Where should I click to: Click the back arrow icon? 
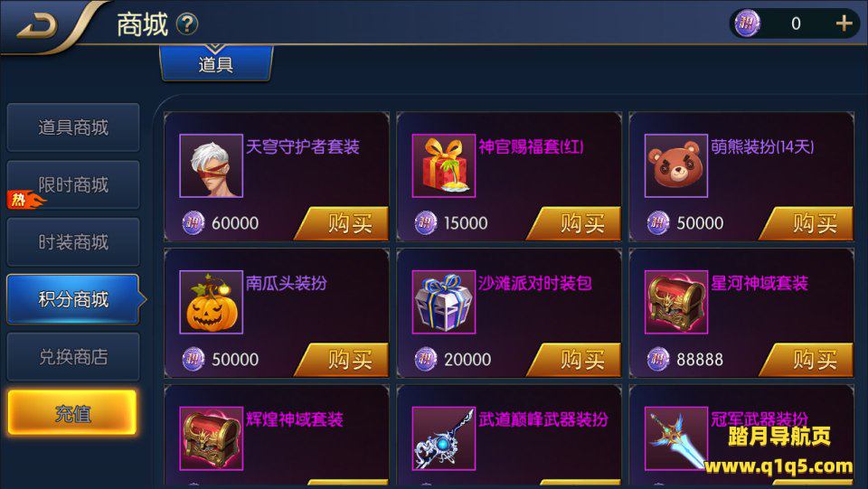(x=37, y=25)
